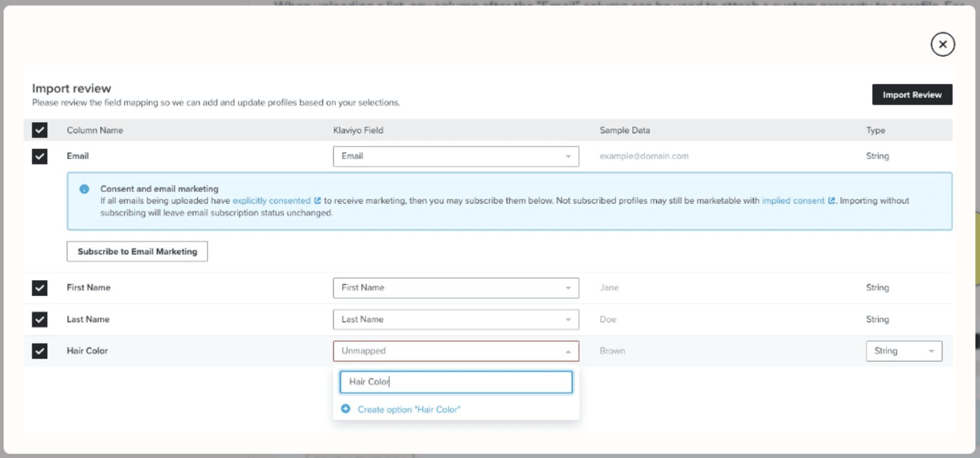Toggle the select-all header checkbox
Viewport: 980px width, 458px height.
[x=40, y=130]
